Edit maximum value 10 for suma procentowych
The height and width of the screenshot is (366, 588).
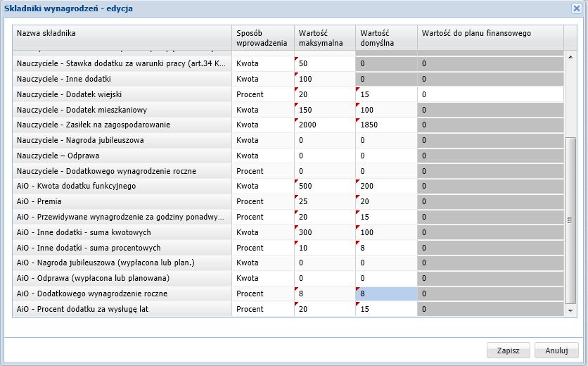[x=325, y=247]
